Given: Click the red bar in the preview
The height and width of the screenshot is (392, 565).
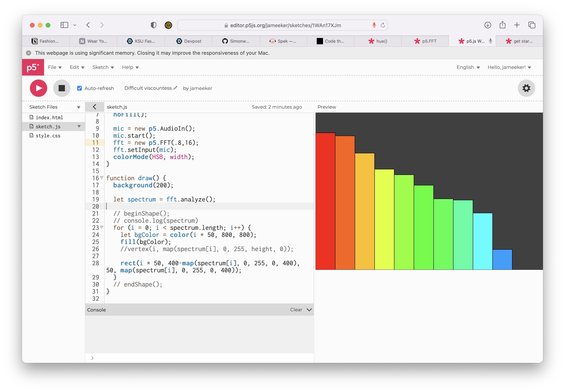Looking at the screenshot, I should point(325,201).
